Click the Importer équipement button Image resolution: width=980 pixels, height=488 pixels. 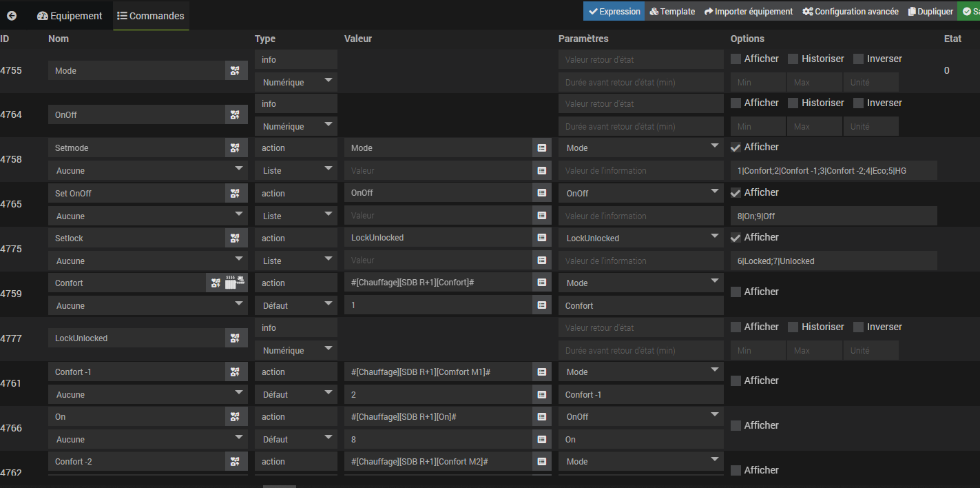(x=748, y=11)
